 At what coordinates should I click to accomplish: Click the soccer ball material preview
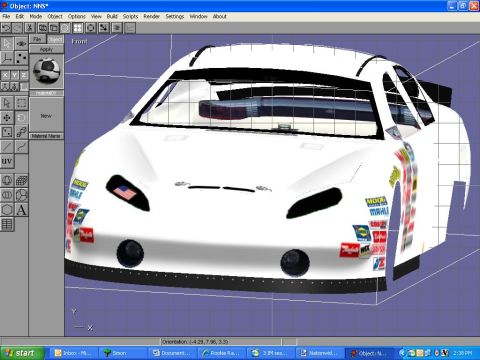(47, 71)
